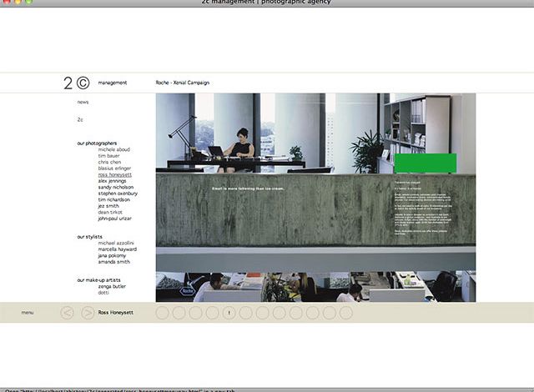Screen dimensions: 534x392
Task: Open Ross Honeysett's photographer page
Action: tap(114, 174)
